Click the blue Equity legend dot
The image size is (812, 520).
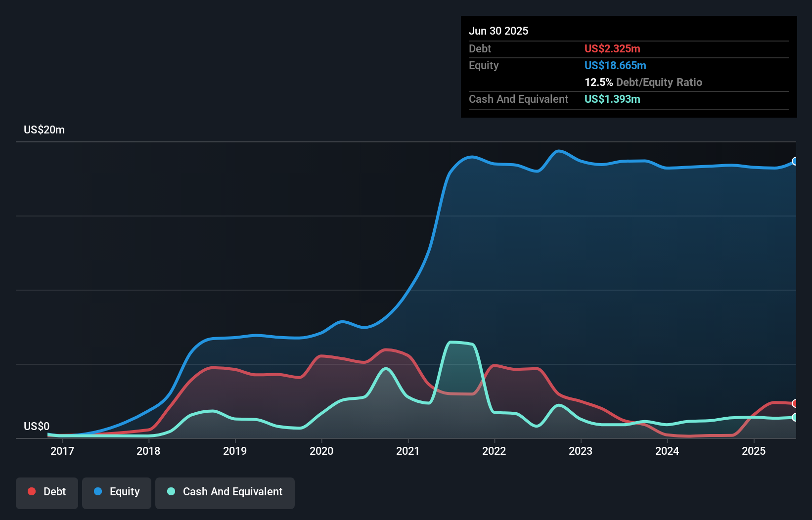click(97, 492)
